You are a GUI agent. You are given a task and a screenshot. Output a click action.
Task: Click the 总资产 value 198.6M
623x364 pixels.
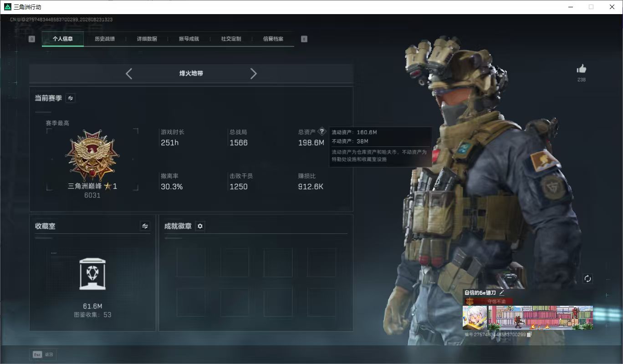(x=311, y=143)
